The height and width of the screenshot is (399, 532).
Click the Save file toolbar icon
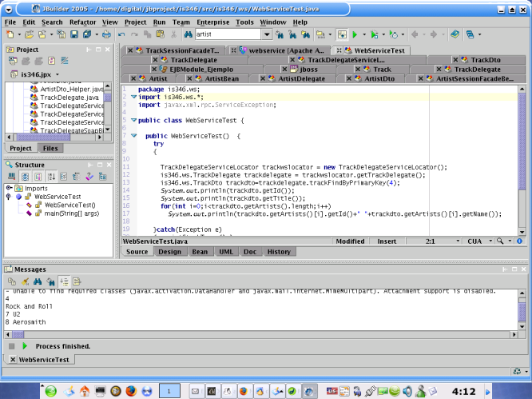[x=73, y=35]
